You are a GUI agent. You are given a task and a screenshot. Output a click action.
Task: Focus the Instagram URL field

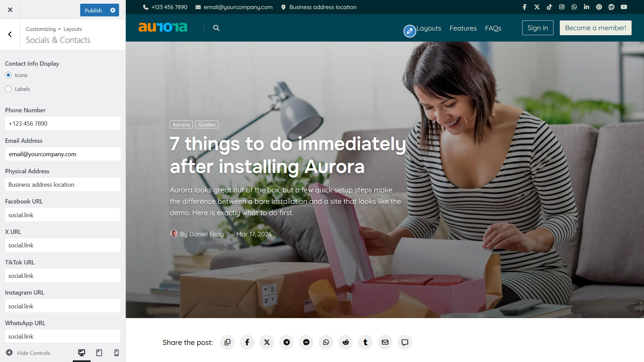pos(63,306)
